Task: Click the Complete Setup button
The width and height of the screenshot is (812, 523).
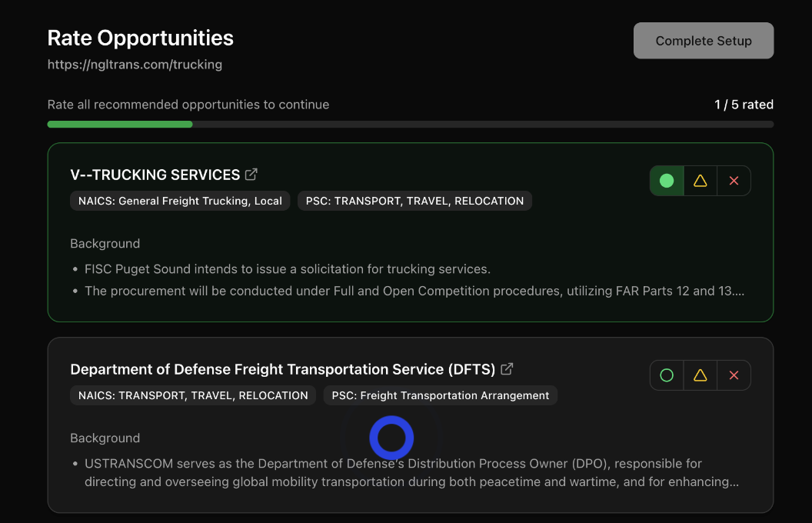Action: pos(704,41)
